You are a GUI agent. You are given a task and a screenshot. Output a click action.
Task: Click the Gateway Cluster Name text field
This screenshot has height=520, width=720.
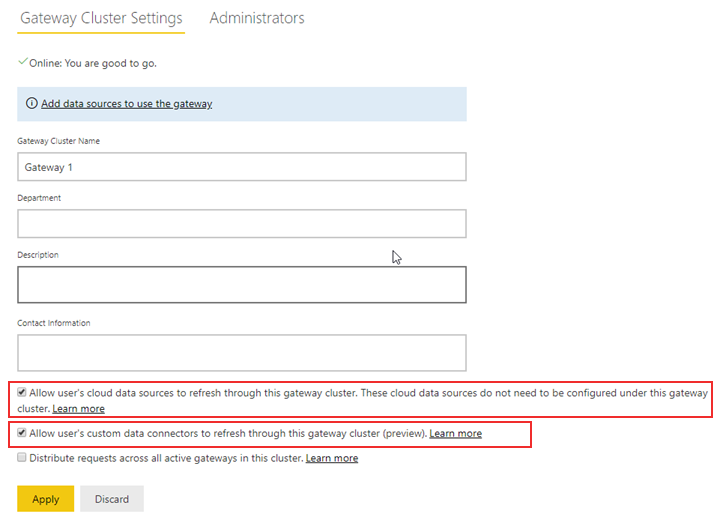(242, 167)
